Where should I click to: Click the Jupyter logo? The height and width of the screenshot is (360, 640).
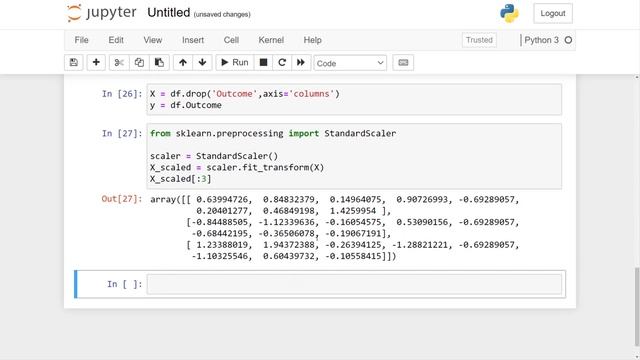(101, 13)
